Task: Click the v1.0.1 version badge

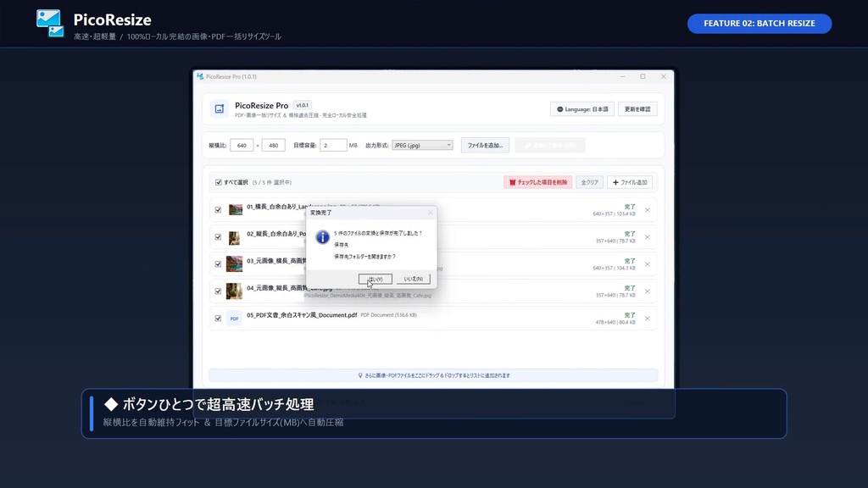Action: click(x=303, y=105)
